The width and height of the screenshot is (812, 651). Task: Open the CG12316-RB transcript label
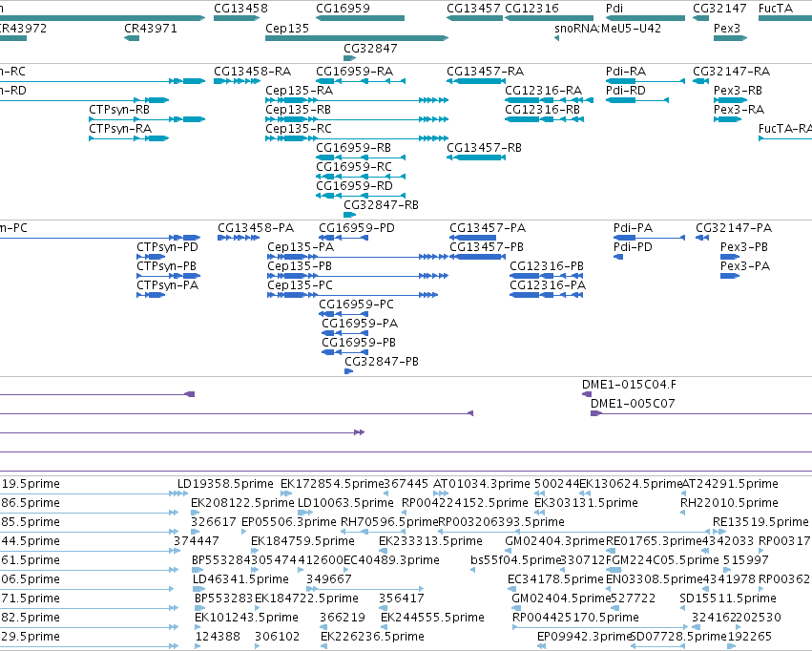[x=542, y=109]
